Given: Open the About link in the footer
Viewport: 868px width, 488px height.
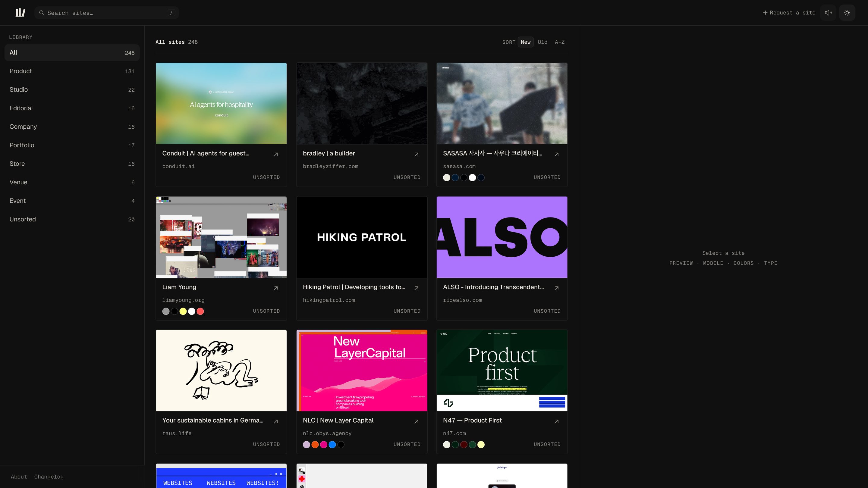Looking at the screenshot, I should click(x=19, y=477).
